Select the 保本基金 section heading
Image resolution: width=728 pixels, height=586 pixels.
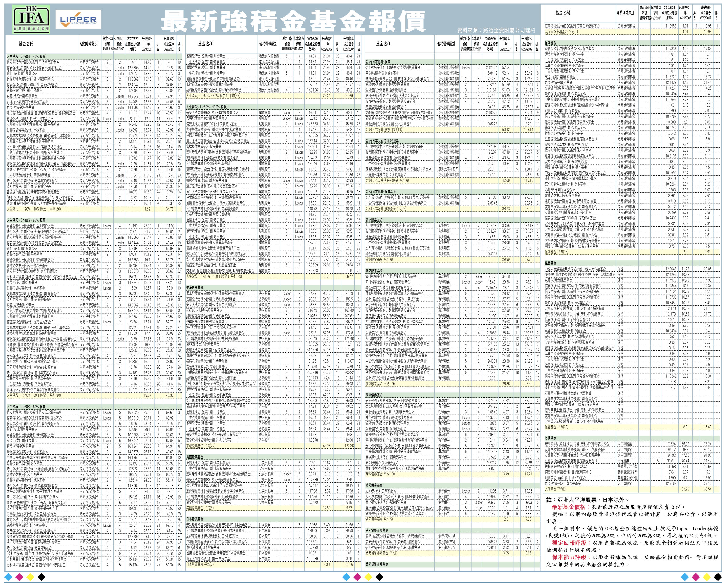pyautogui.click(x=550, y=43)
